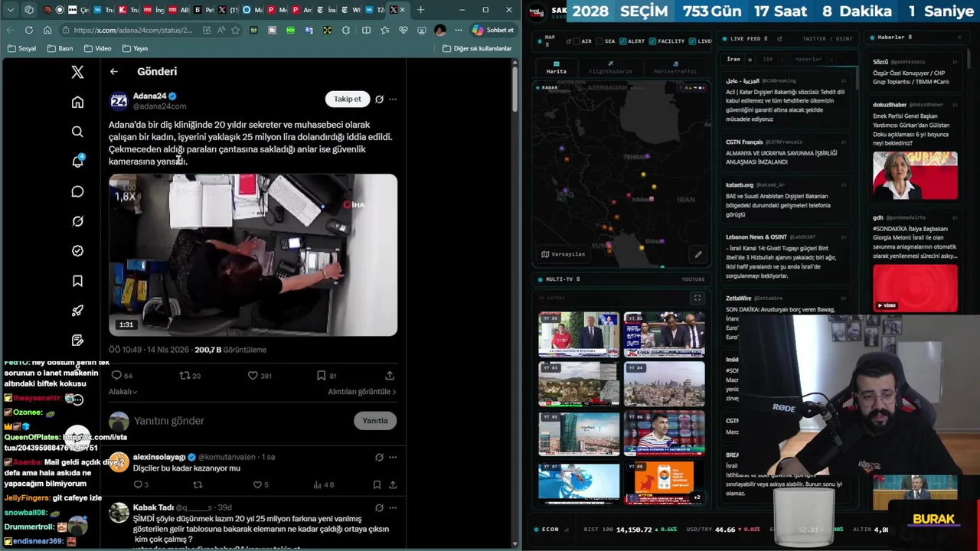Image resolution: width=980 pixels, height=551 pixels.
Task: Open the X home icon in sidebar
Action: coord(77,103)
